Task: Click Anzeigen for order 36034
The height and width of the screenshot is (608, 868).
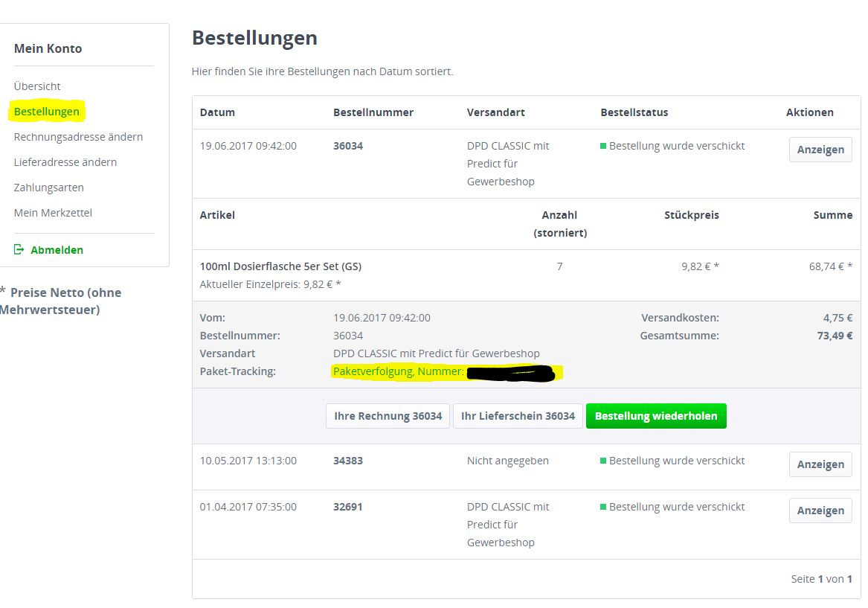Action: [820, 150]
